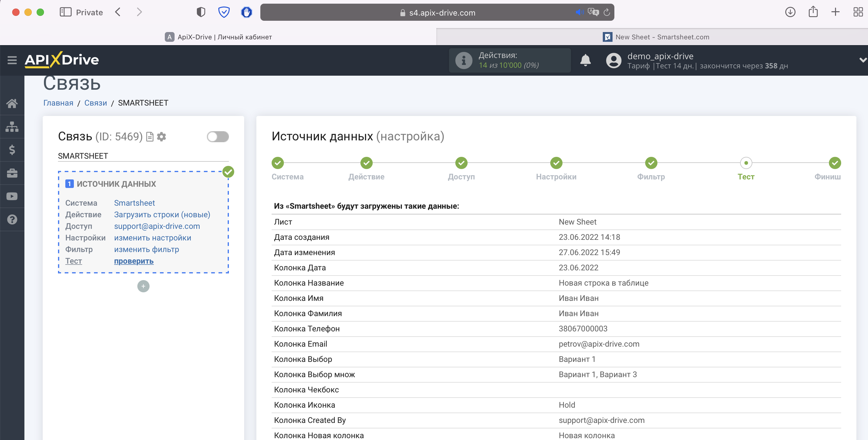Click support@apix-drive.com access link
Viewport: 868px width, 440px height.
pos(157,226)
